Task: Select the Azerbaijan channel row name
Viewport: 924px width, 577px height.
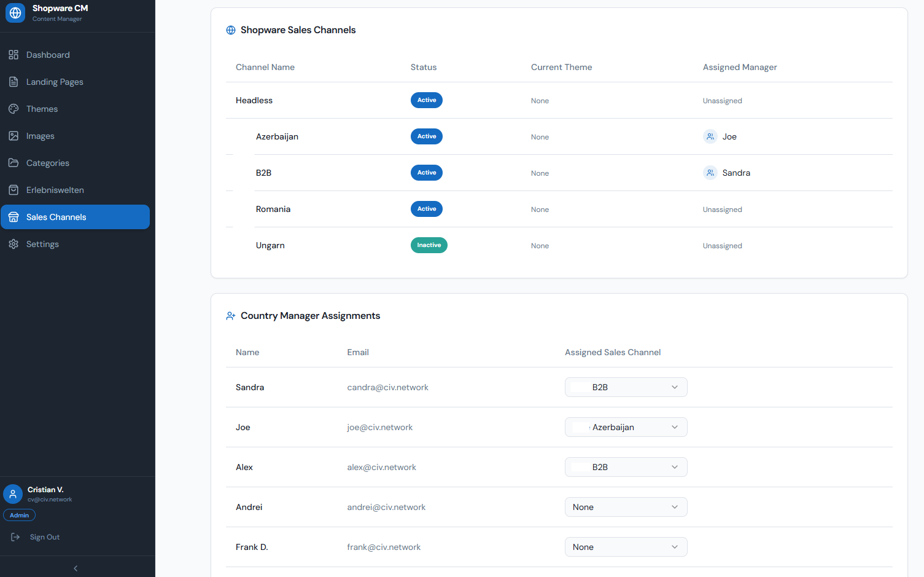Action: click(x=277, y=136)
